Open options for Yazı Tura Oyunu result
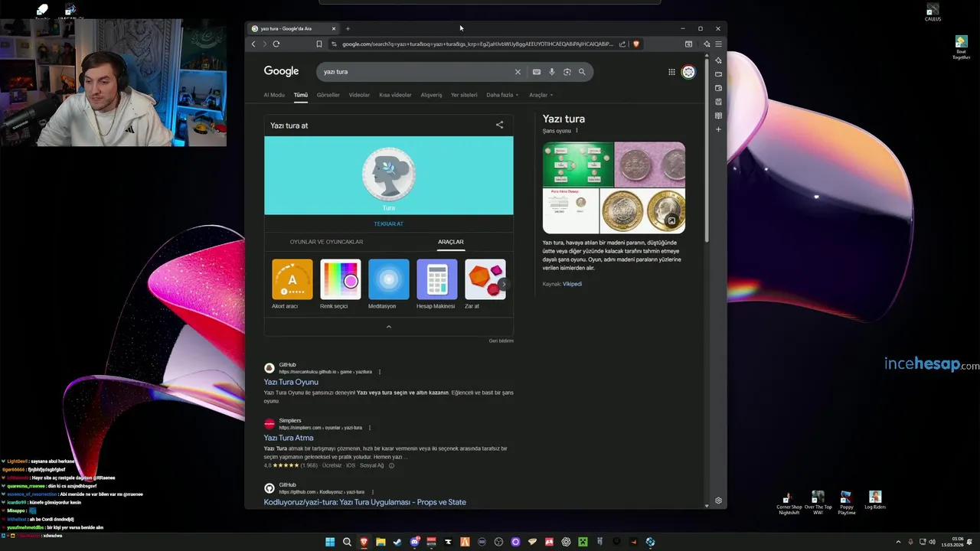Image resolution: width=980 pixels, height=551 pixels. tap(379, 372)
